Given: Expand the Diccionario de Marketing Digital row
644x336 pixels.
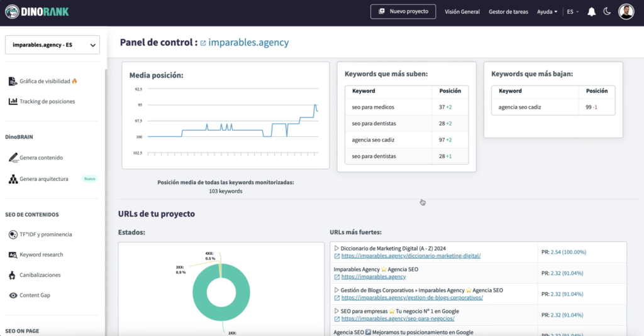Looking at the screenshot, I should (336, 249).
